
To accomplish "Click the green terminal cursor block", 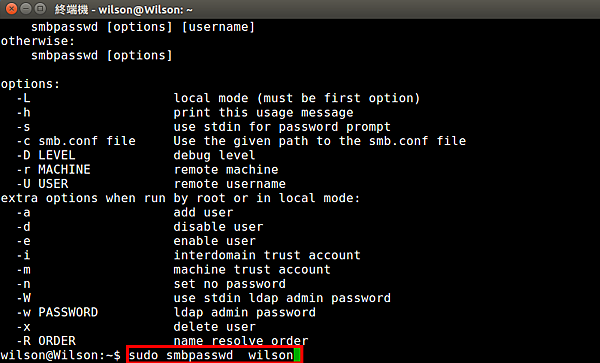I will [297, 355].
